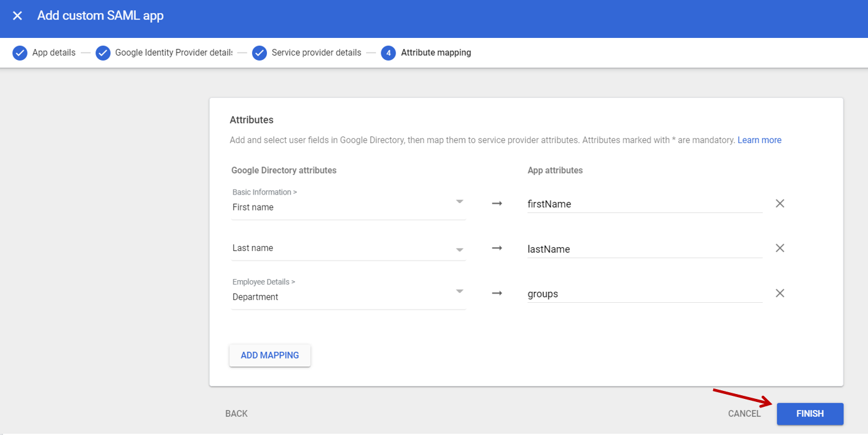This screenshot has height=435, width=868.
Task: Remove the groups mapping row
Action: (x=780, y=294)
